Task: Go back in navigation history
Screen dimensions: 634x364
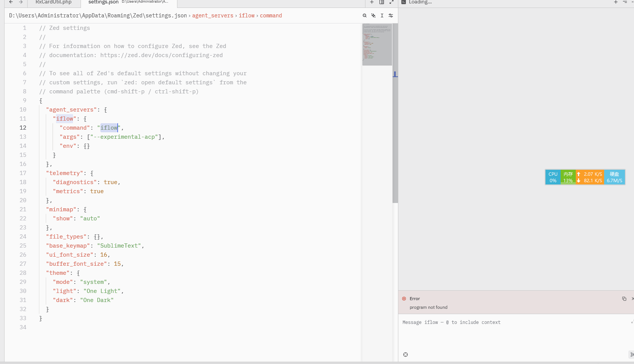Action: (11, 2)
